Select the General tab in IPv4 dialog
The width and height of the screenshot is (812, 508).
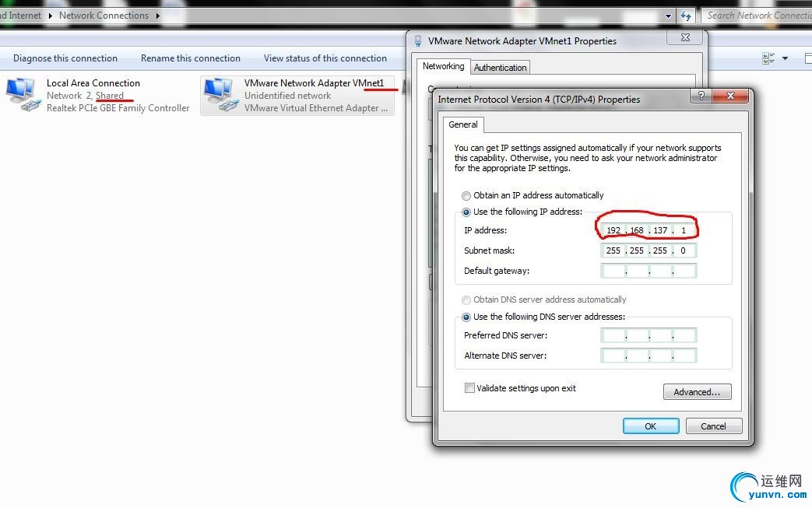click(463, 124)
